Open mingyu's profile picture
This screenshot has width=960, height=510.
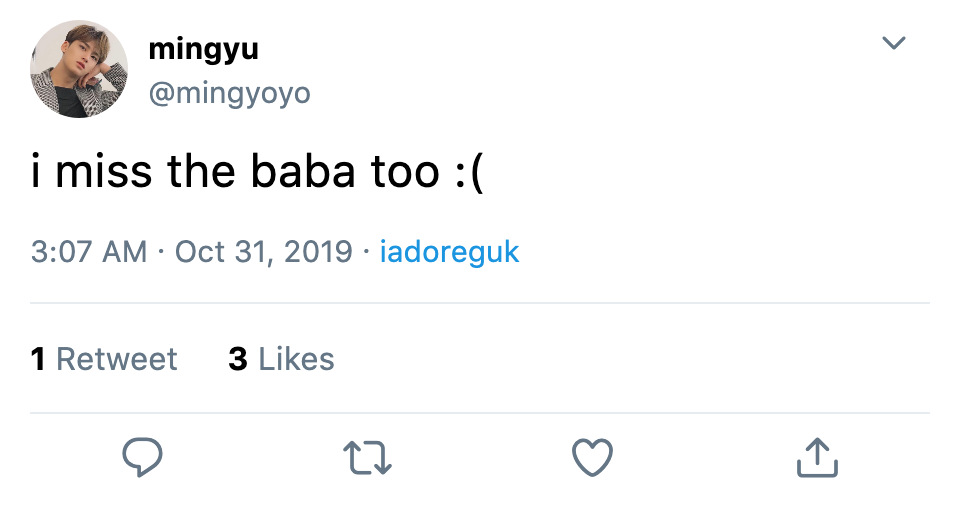click(79, 69)
